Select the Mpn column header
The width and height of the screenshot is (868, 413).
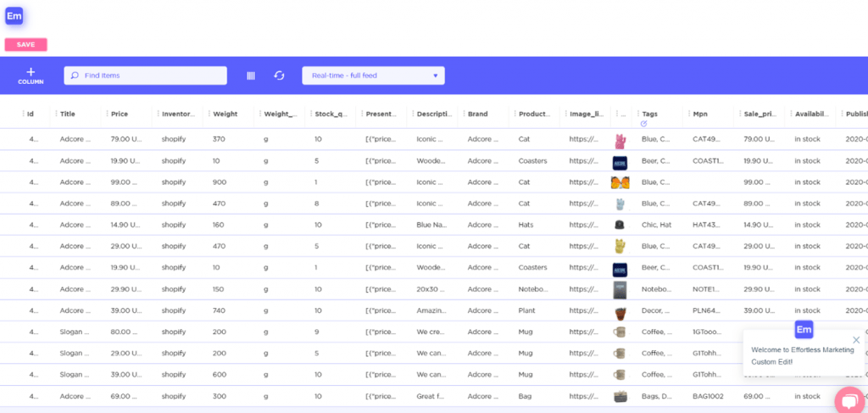700,114
